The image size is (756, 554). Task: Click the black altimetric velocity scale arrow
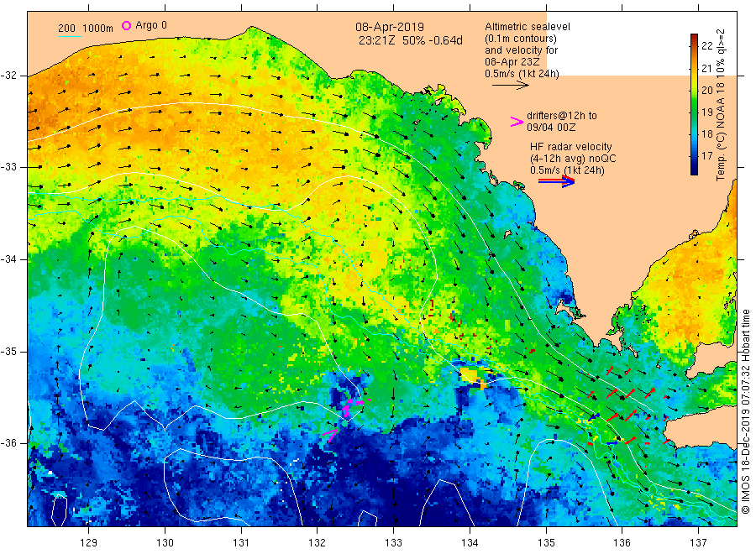tap(511, 86)
